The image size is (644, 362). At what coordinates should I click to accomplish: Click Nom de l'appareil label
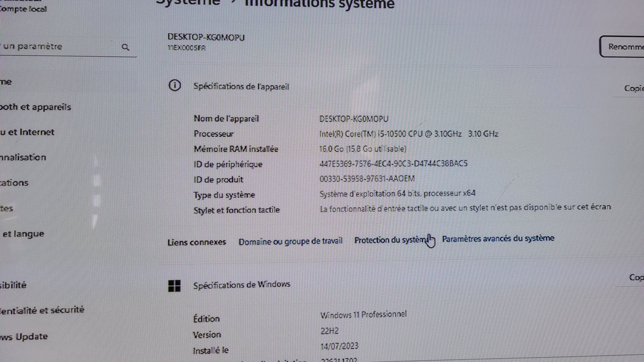point(226,118)
